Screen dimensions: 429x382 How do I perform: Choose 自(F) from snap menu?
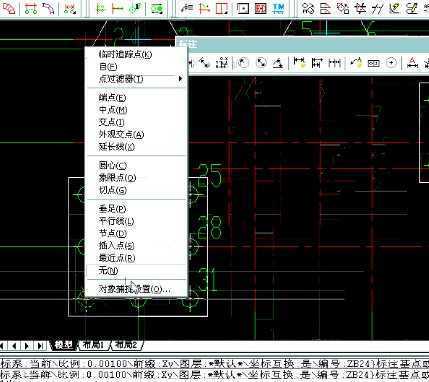pos(136,66)
